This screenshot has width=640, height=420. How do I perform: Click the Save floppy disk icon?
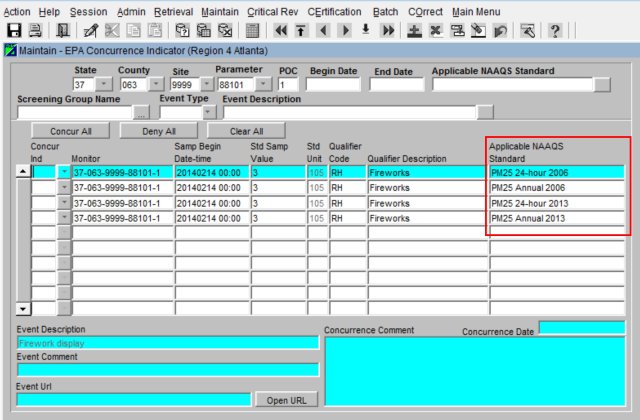[14, 31]
